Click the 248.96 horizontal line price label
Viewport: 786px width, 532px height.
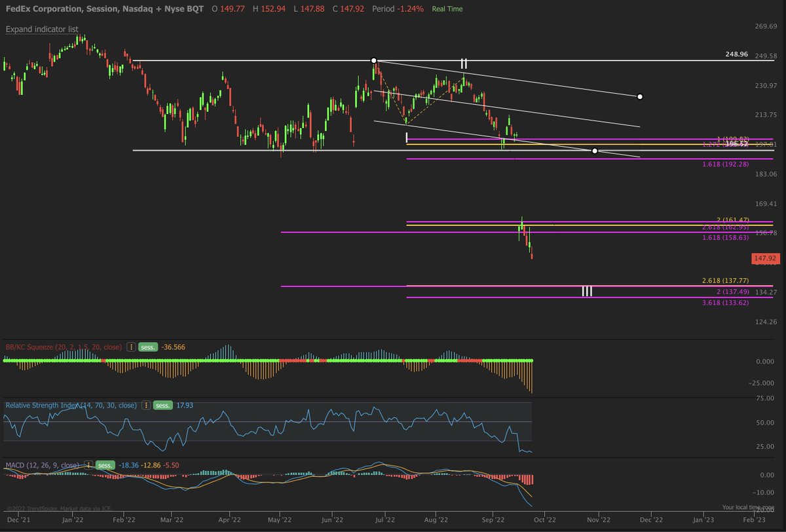coord(737,55)
